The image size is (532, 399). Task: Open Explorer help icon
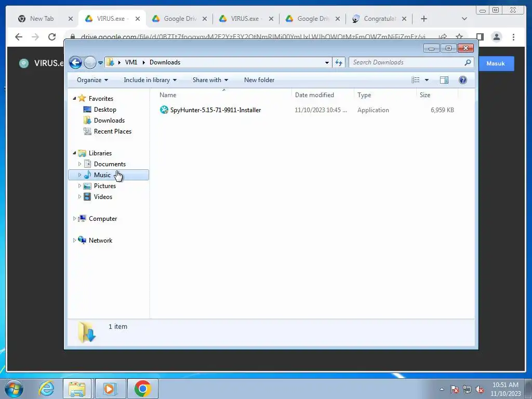pyautogui.click(x=463, y=80)
